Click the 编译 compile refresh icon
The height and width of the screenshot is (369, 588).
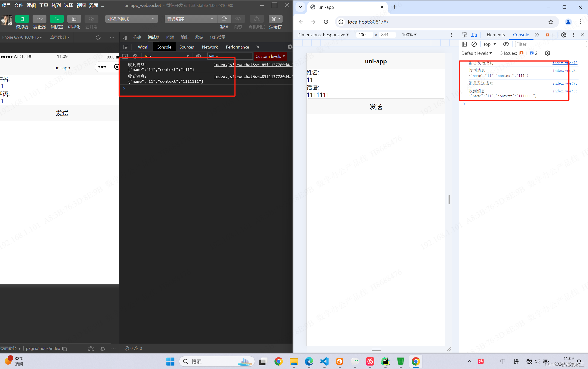[224, 19]
